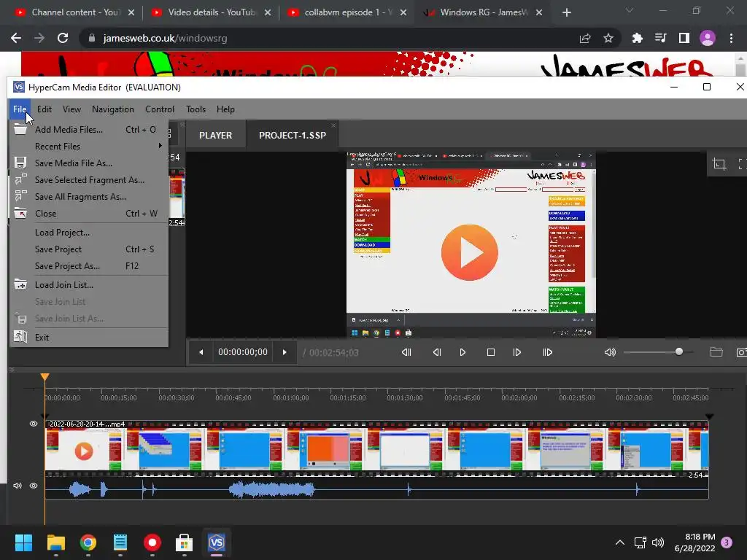Open the Help menu
The image size is (747, 560).
[225, 109]
